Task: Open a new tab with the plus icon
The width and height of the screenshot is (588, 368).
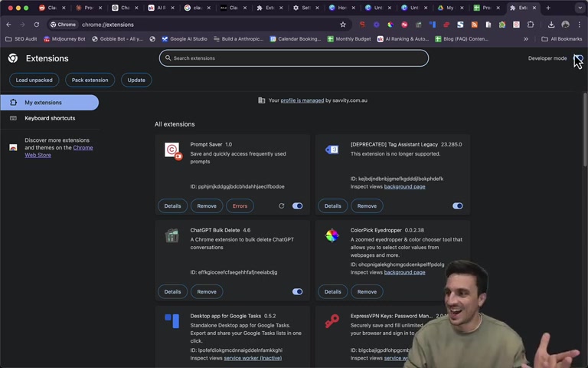Action: coord(548,8)
